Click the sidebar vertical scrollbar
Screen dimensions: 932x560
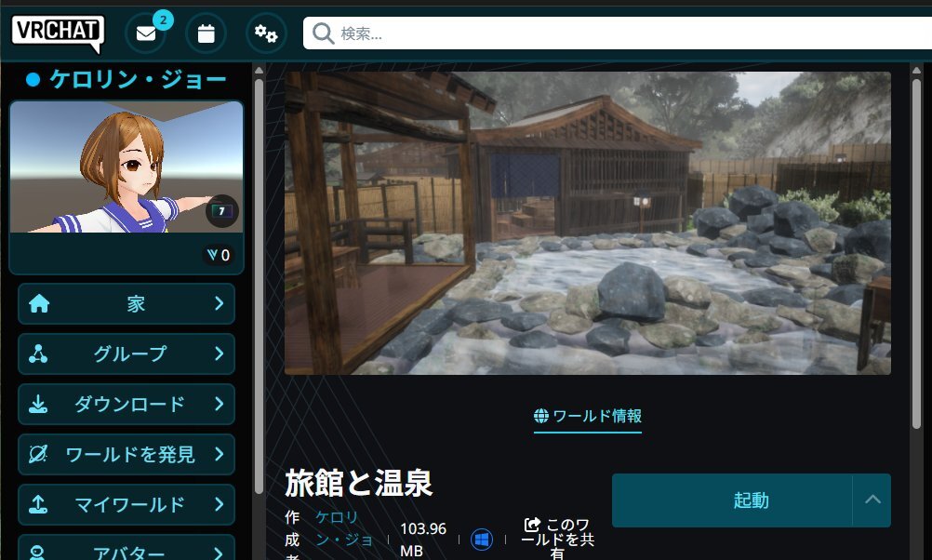click(260, 286)
